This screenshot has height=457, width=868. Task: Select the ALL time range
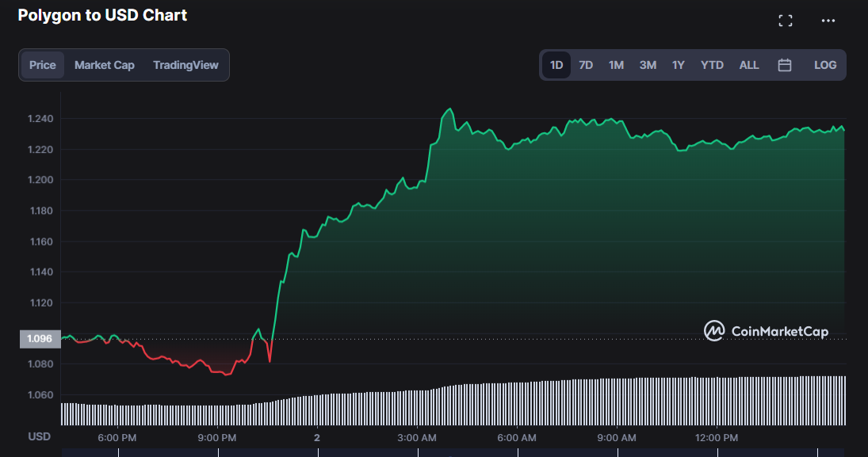[x=749, y=65]
